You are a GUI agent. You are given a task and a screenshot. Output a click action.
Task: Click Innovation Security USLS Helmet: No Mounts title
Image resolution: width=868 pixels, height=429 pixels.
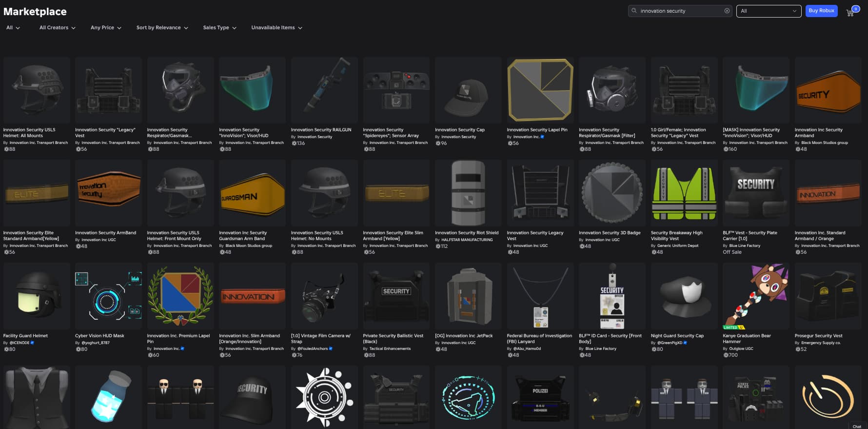tap(317, 236)
